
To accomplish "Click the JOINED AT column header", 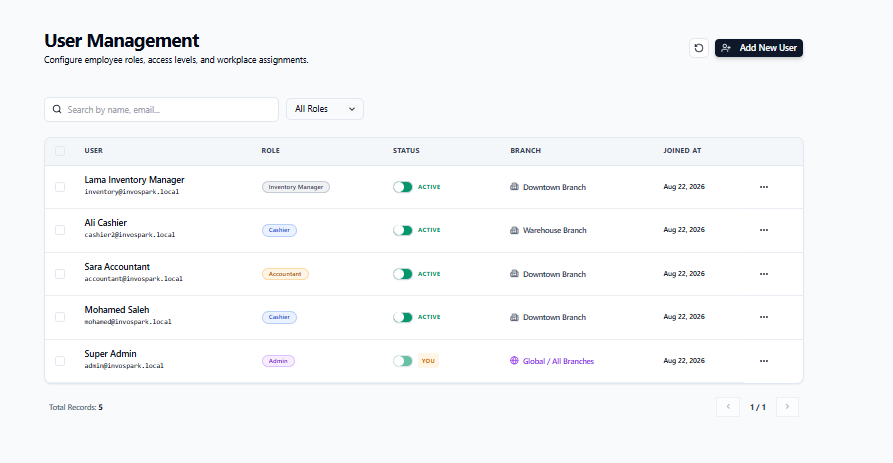I will click(x=682, y=151).
